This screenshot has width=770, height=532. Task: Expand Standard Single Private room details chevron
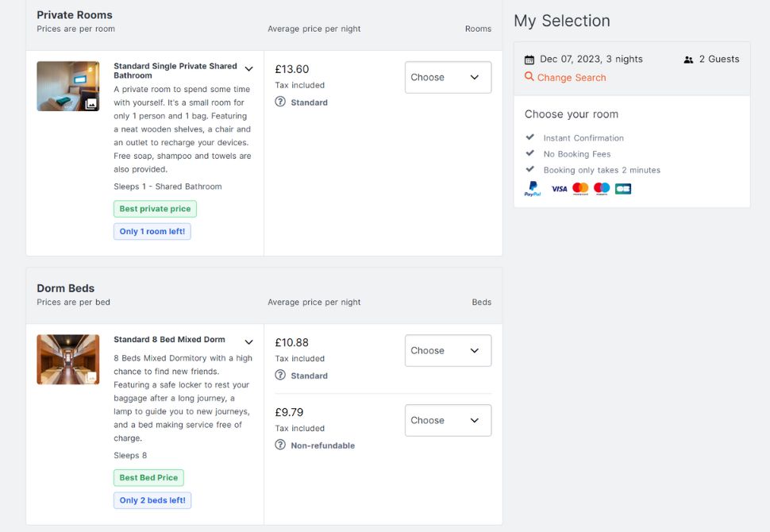248,69
